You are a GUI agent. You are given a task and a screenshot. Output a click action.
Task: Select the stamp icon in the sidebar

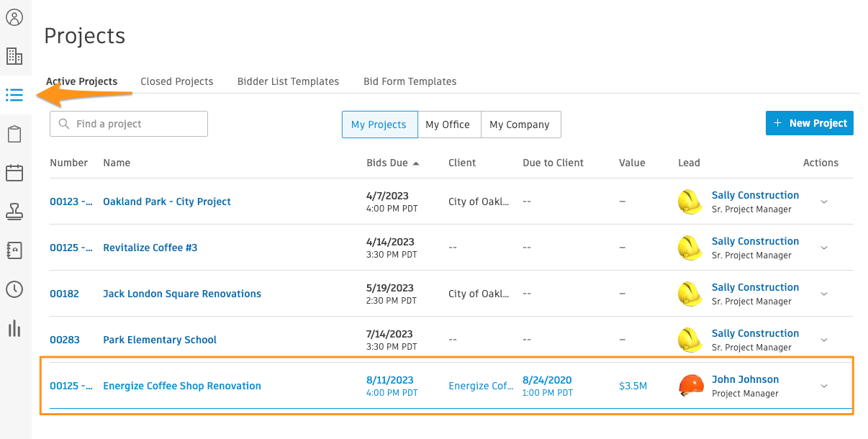click(x=15, y=211)
